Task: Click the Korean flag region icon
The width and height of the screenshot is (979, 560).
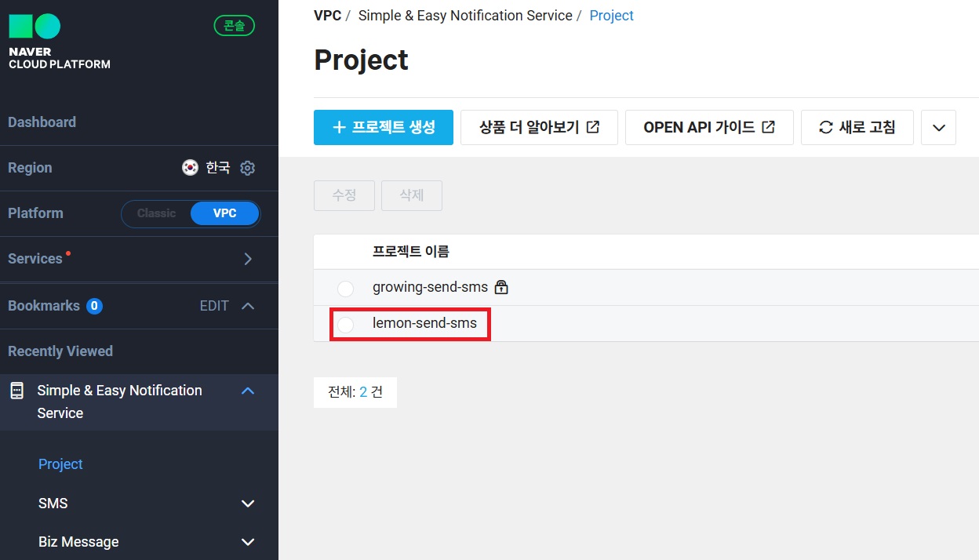Action: click(x=190, y=168)
